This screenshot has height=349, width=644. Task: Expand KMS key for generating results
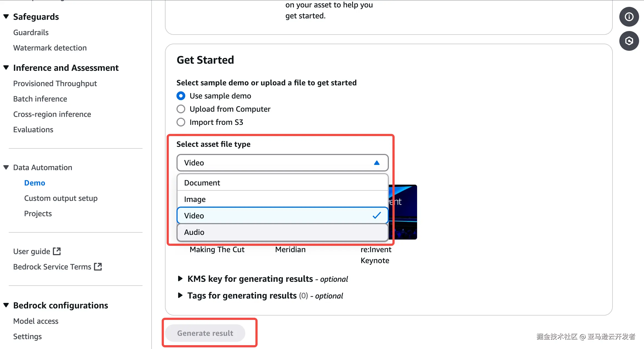[180, 279]
